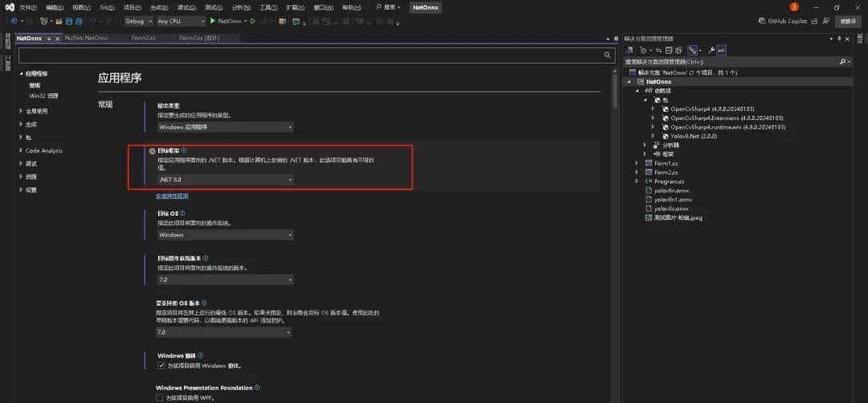Click the green Start debugging NetOnnx button
Image resolution: width=868 pixels, height=403 pixels.
click(x=212, y=21)
